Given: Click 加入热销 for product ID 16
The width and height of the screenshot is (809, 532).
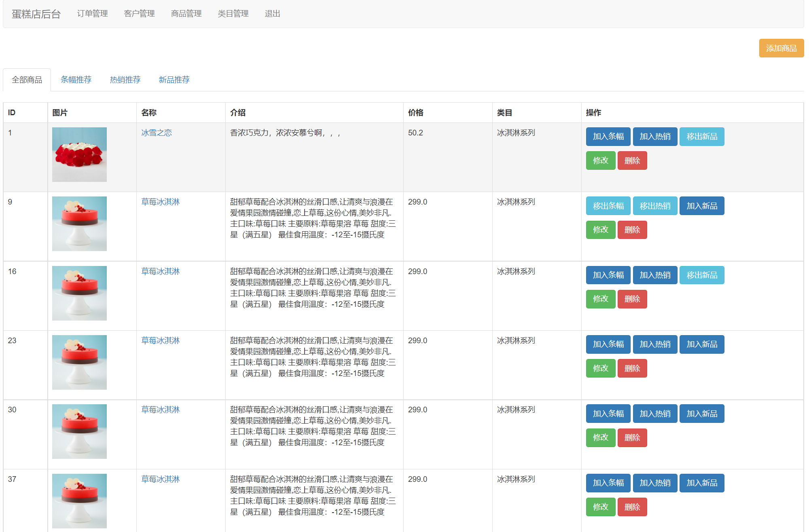Looking at the screenshot, I should click(655, 275).
